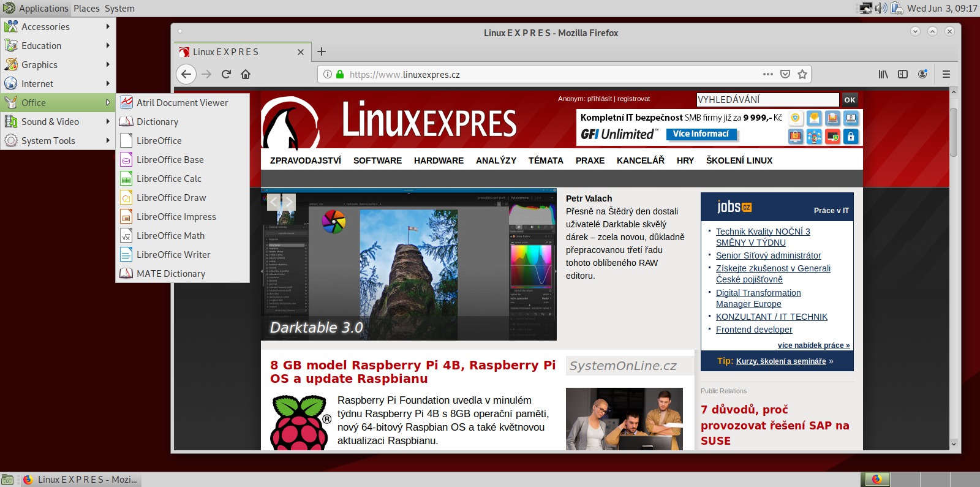Save page to Pocket icon
The image size is (980, 487).
[785, 74]
